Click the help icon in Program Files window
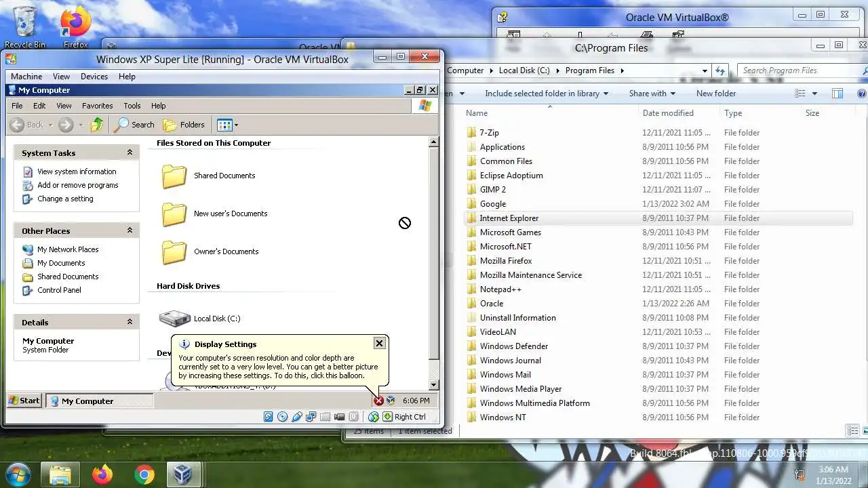Viewport: 868px width, 488px height. coord(861,94)
